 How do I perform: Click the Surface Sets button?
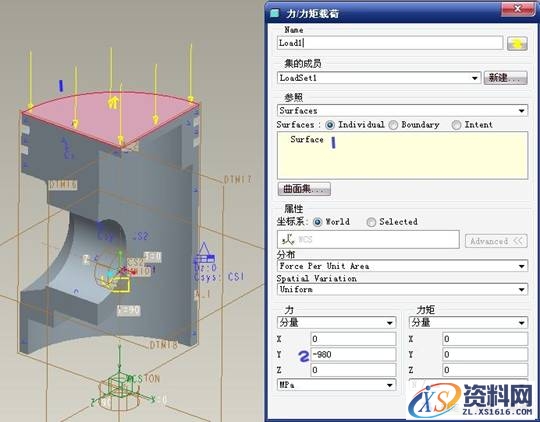304,189
